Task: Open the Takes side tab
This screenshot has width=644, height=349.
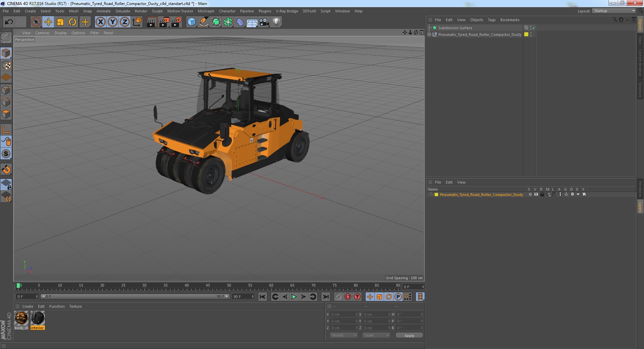Action: pos(640,40)
